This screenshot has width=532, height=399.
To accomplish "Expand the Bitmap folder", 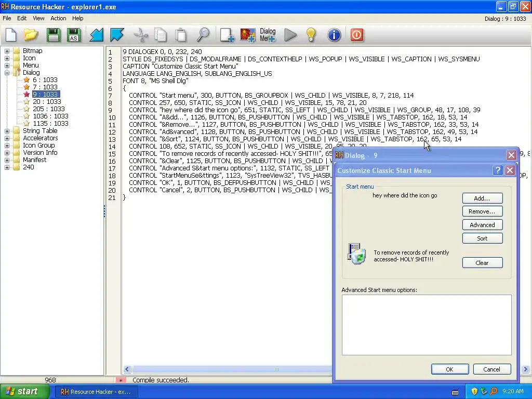I will [7, 51].
